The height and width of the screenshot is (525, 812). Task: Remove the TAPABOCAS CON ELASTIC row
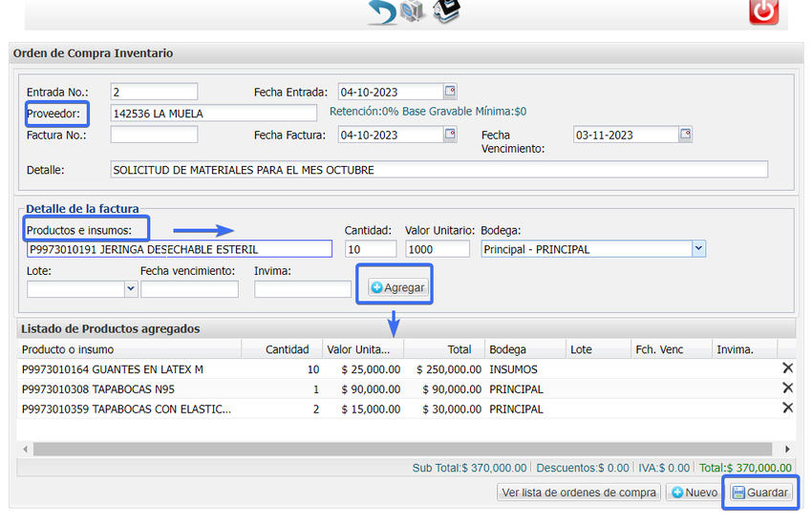pyautogui.click(x=787, y=408)
